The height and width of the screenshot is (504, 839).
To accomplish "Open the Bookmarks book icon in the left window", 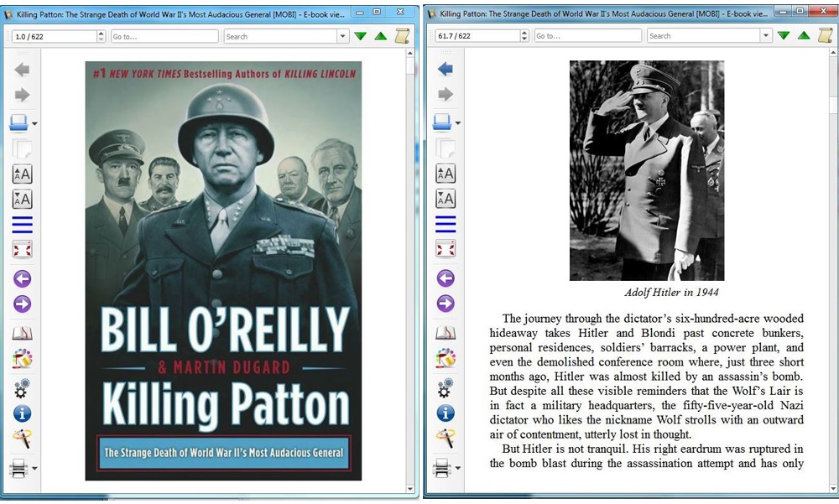I will click(22, 333).
